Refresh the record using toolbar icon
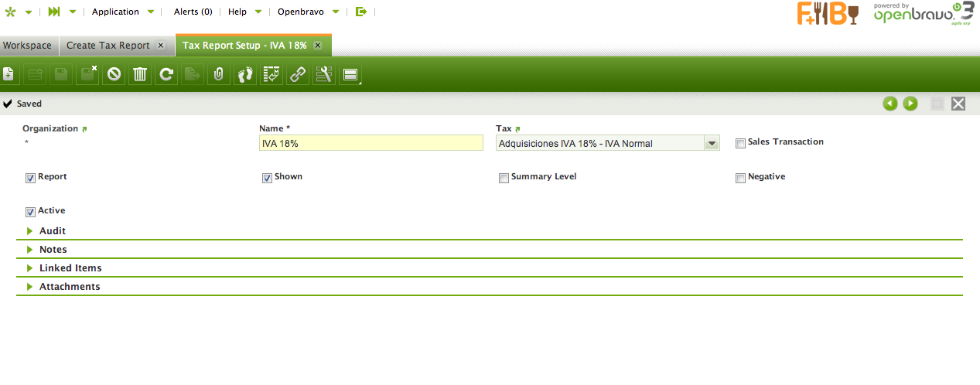 166,75
